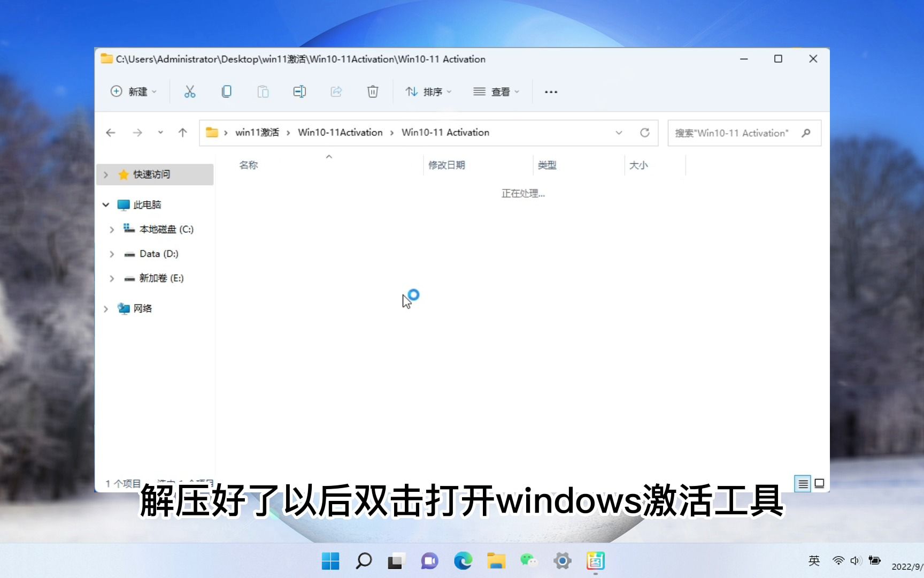
Task: Go up one folder level
Action: pos(183,133)
